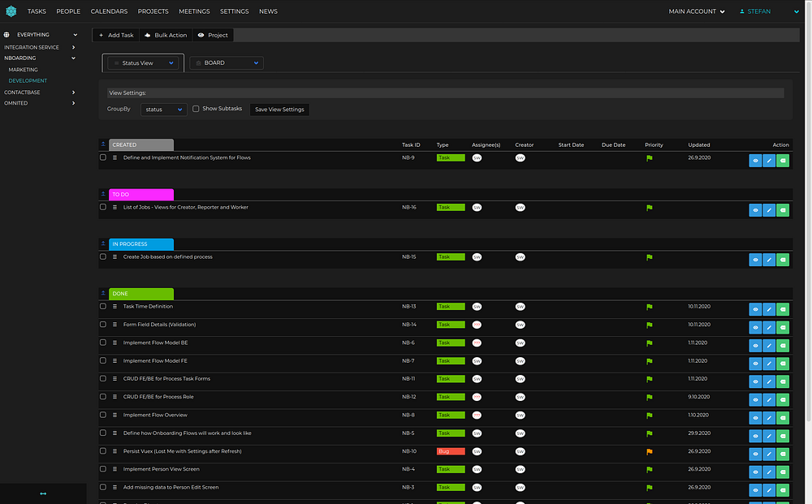
Task: Expand the INTEGRATION SERVICE sidebar item
Action: point(73,47)
